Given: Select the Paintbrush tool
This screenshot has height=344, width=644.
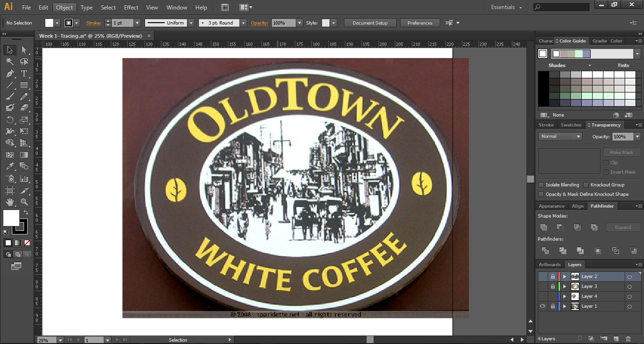Looking at the screenshot, I should click(x=9, y=96).
